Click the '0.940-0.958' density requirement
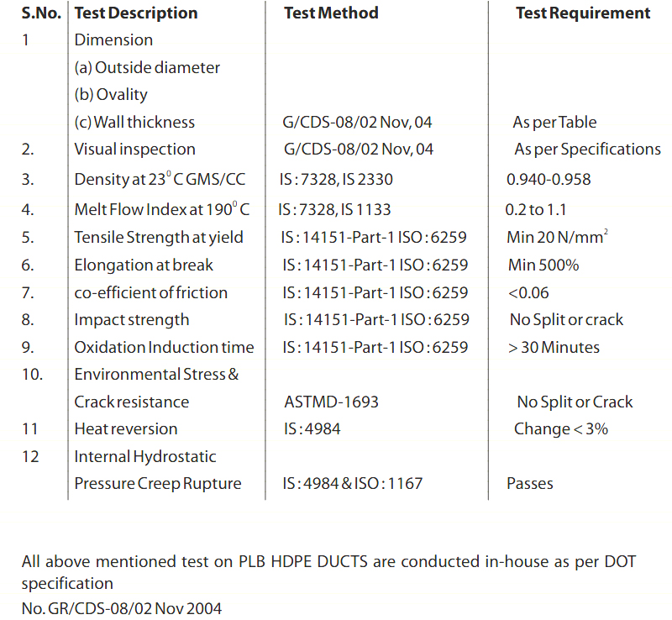 click(549, 180)
